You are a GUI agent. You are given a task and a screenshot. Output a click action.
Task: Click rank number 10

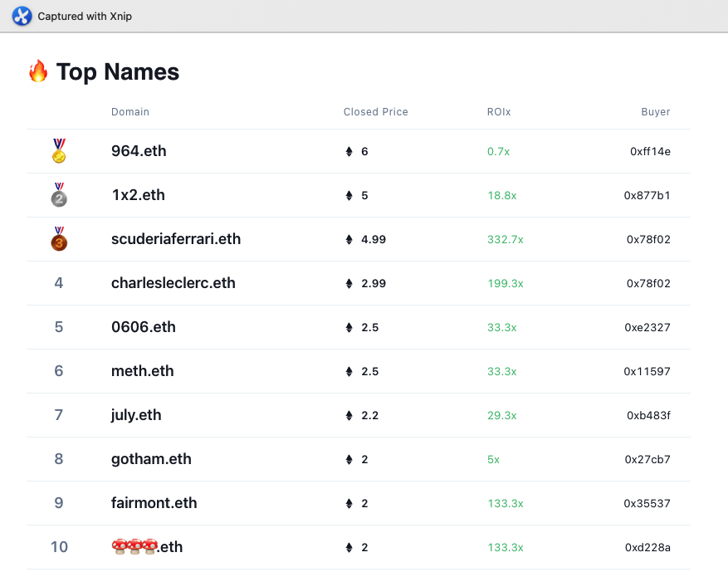[x=59, y=547]
